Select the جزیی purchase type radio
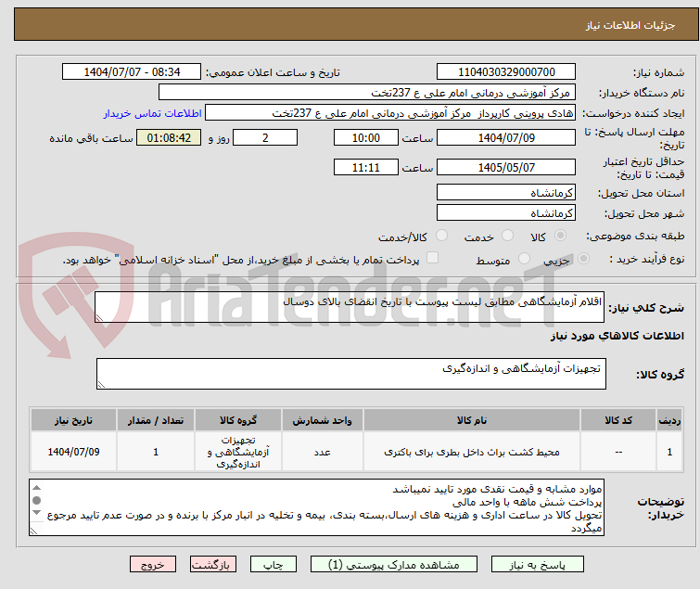700x589 pixels. pos(583,259)
